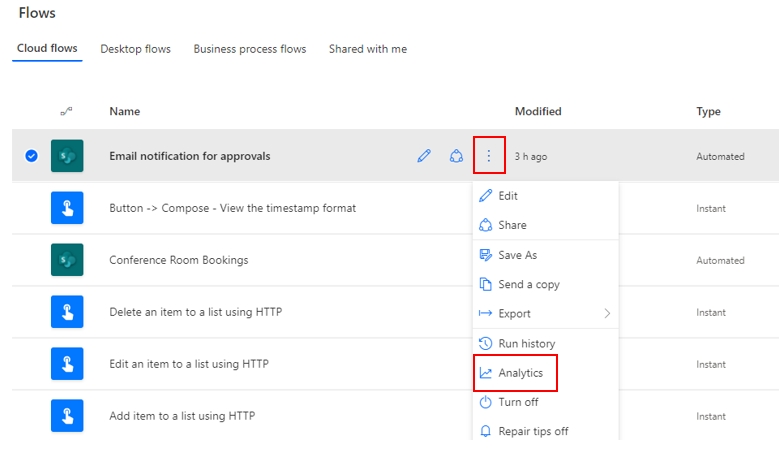Click the clock icon beside Run history
This screenshot has width=779, height=472.
pos(485,343)
